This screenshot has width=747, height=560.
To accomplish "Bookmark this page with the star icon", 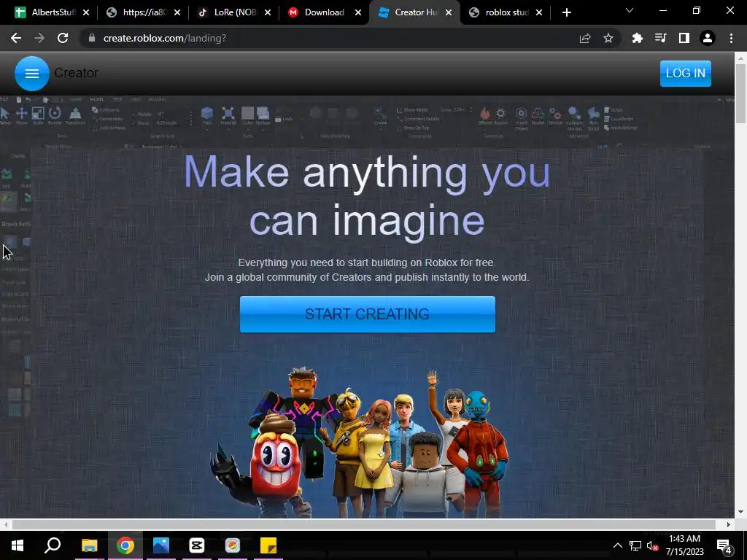I will click(608, 38).
